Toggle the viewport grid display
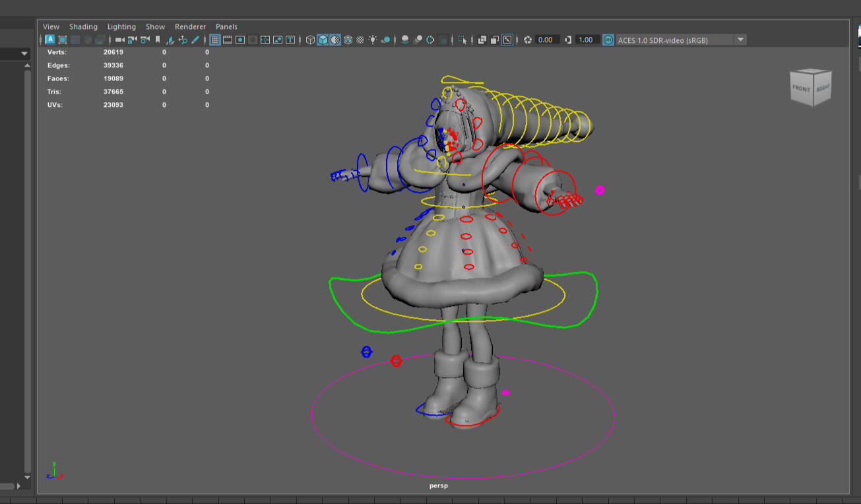The height and width of the screenshot is (504, 861). coord(215,40)
